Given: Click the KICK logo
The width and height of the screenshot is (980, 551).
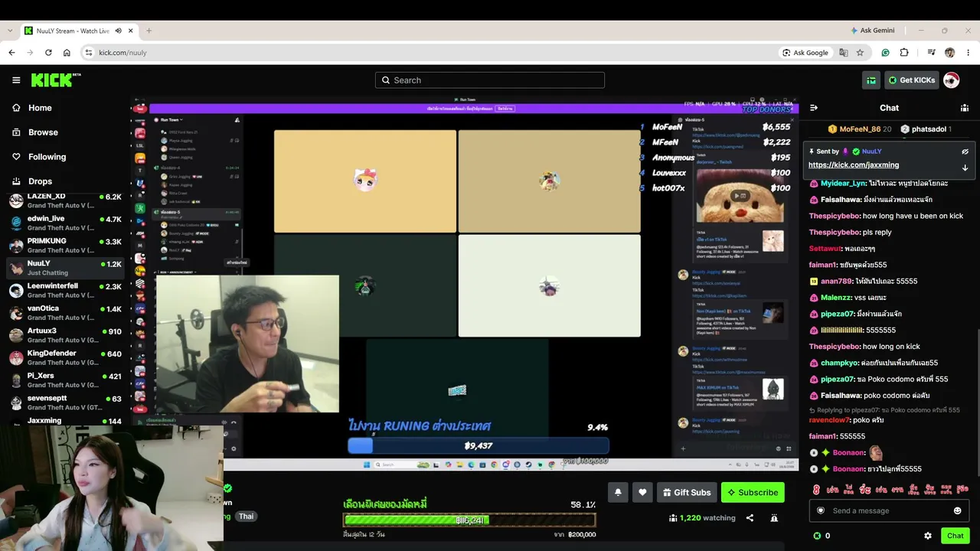Looking at the screenshot, I should coord(56,80).
